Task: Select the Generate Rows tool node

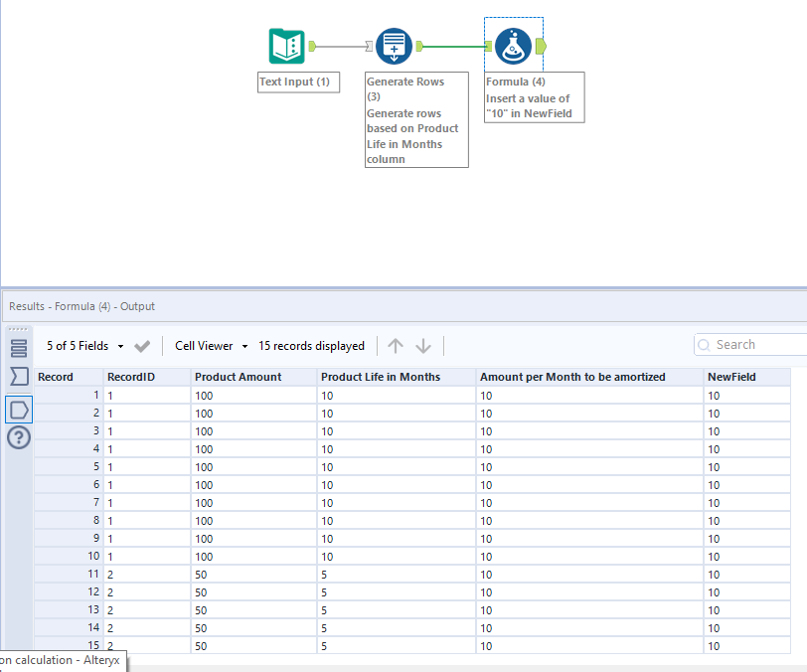Action: pos(394,46)
